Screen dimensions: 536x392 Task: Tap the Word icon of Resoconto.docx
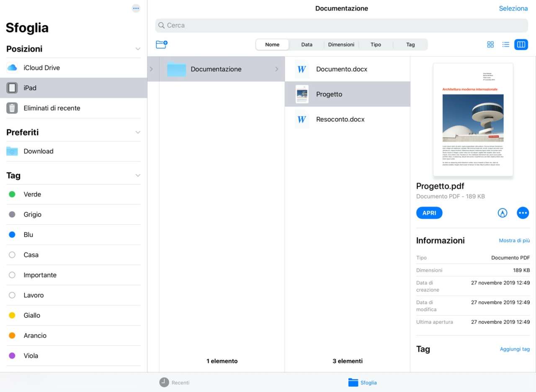pyautogui.click(x=302, y=119)
